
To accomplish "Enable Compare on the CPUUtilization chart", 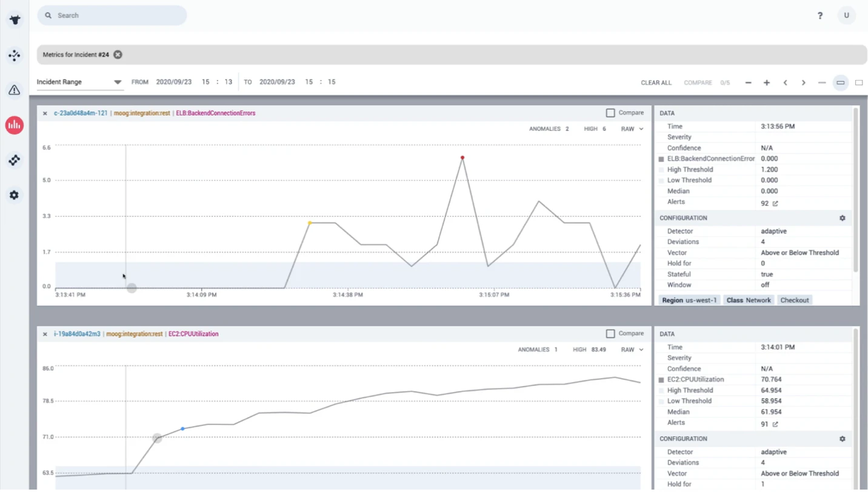I will pyautogui.click(x=610, y=333).
